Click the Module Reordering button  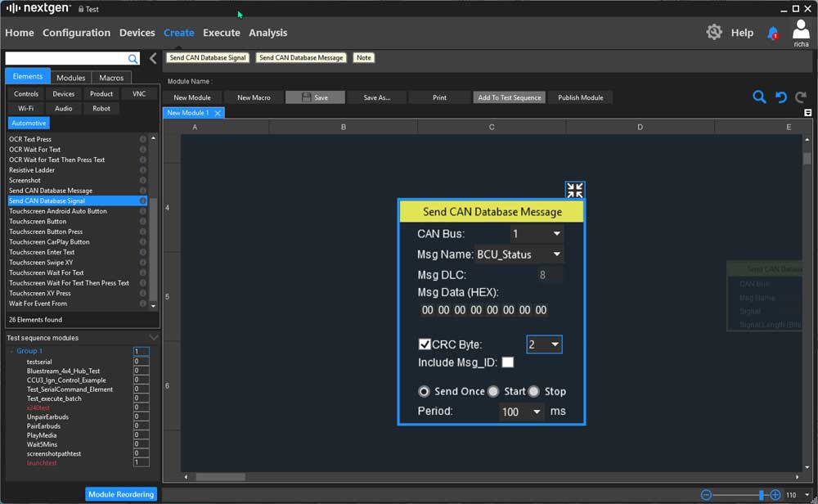click(x=121, y=494)
